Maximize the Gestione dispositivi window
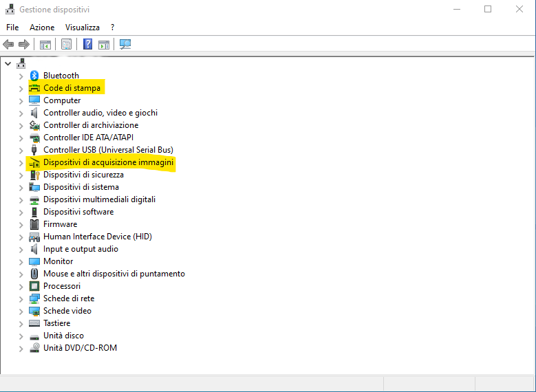Screen dimensions: 536x392 pyautogui.click(x=488, y=9)
